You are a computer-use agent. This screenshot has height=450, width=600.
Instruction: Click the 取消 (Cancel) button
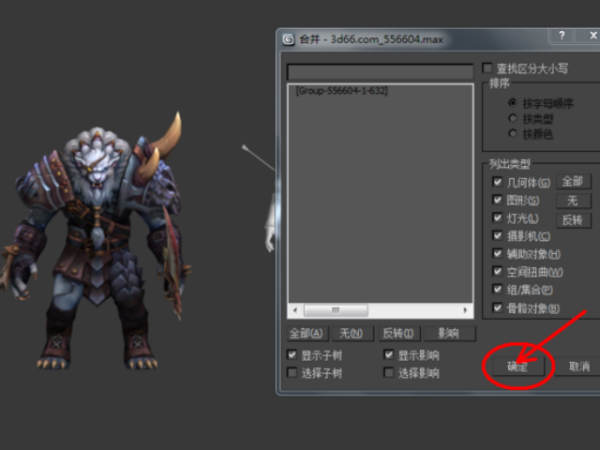[579, 367]
